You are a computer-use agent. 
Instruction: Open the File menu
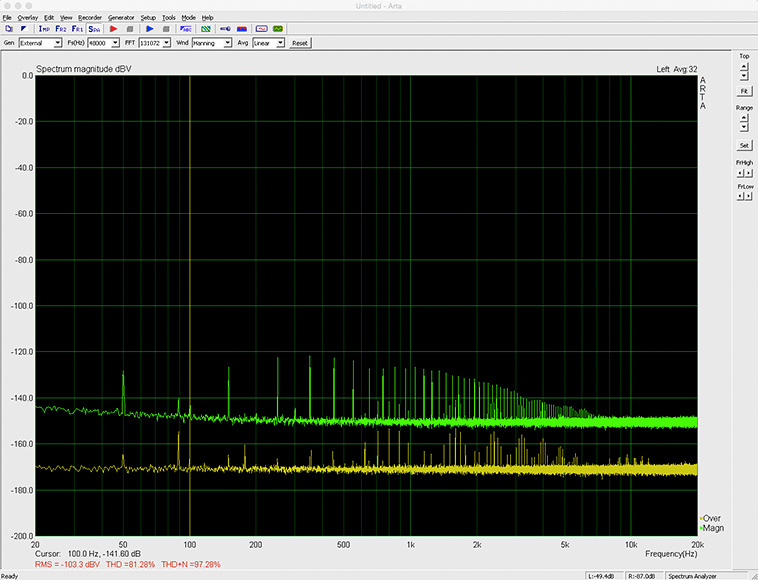coord(7,17)
